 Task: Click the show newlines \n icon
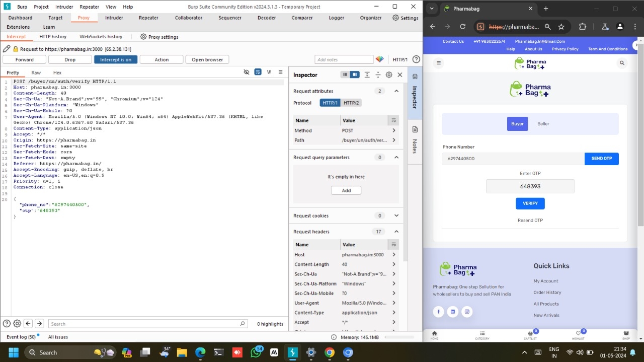click(x=269, y=72)
